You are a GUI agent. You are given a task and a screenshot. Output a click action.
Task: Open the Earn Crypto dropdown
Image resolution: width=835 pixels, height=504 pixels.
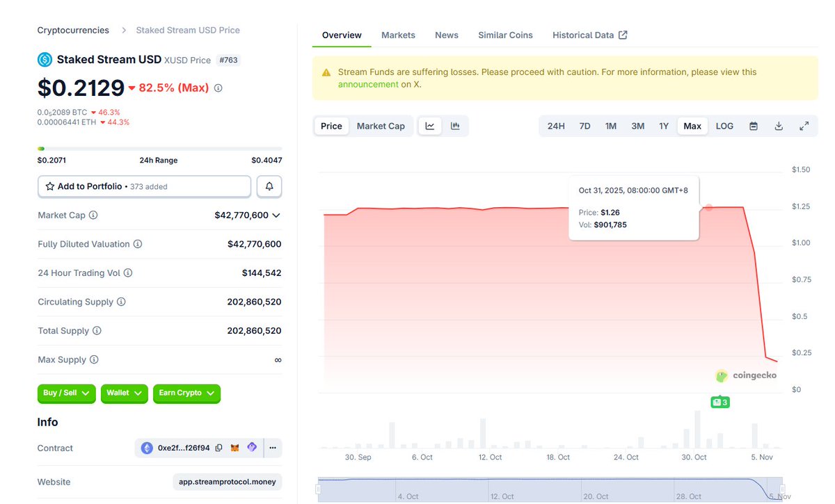coord(186,393)
